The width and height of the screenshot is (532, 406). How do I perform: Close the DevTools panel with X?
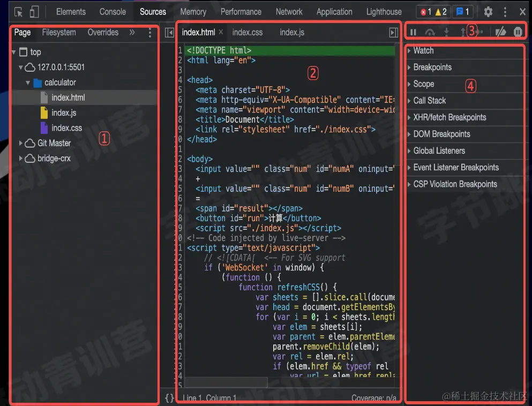point(522,12)
